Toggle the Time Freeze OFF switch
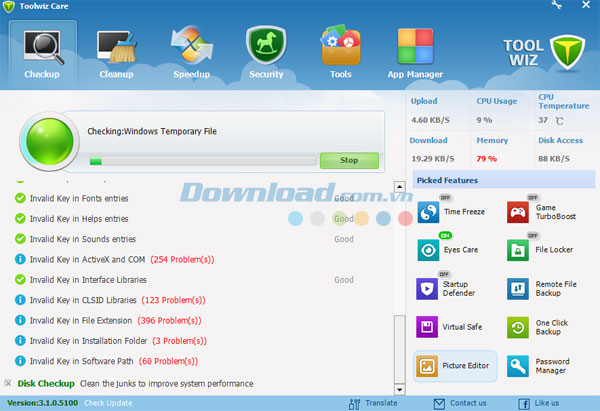This screenshot has width=600, height=411. pyautogui.click(x=445, y=197)
